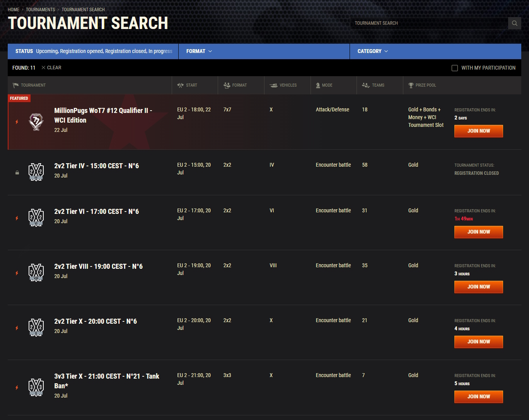
Task: Click the people icon in Format header
Action: click(x=227, y=85)
